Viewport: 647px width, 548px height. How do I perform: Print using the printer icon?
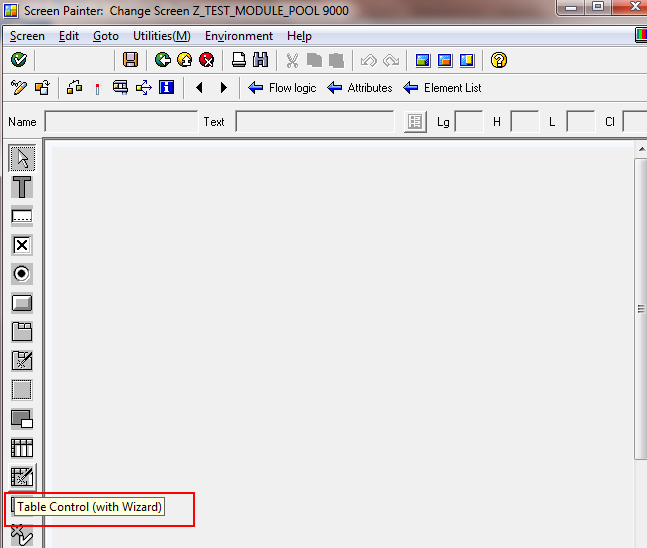(x=238, y=60)
